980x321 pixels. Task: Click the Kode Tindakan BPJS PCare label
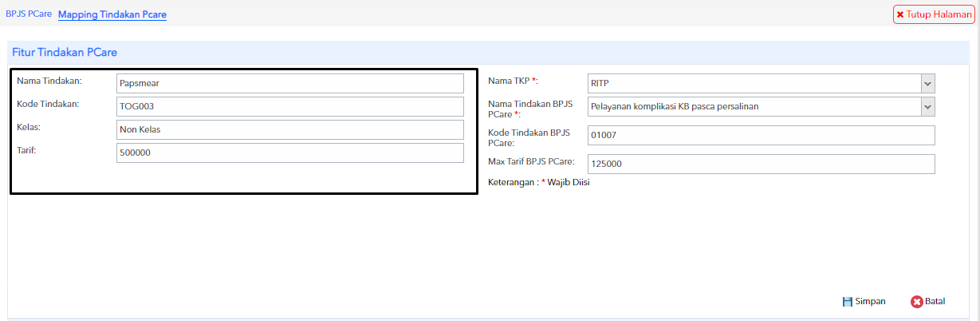[x=531, y=137]
